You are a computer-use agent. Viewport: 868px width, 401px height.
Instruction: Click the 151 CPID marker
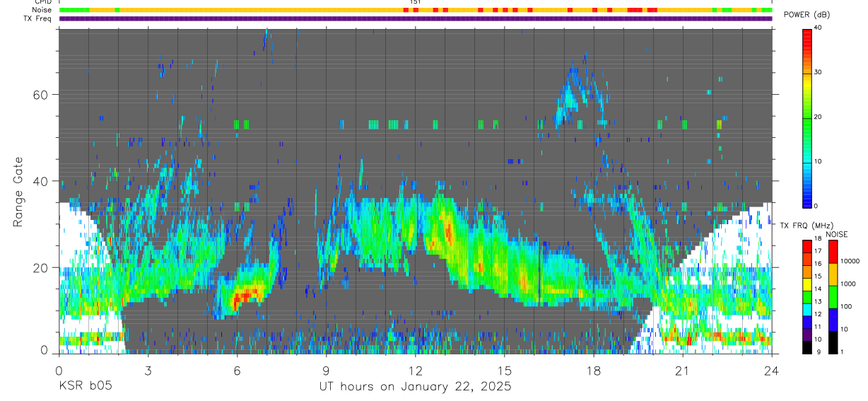click(x=416, y=2)
